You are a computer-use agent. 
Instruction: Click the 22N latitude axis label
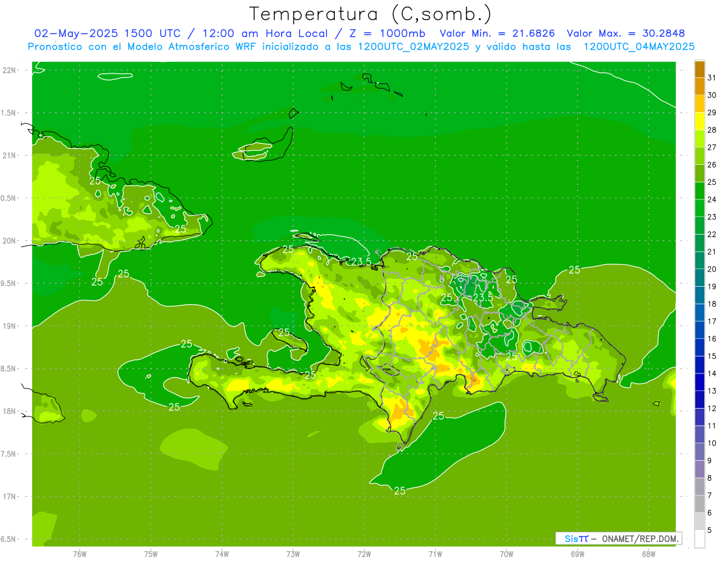click(x=9, y=70)
